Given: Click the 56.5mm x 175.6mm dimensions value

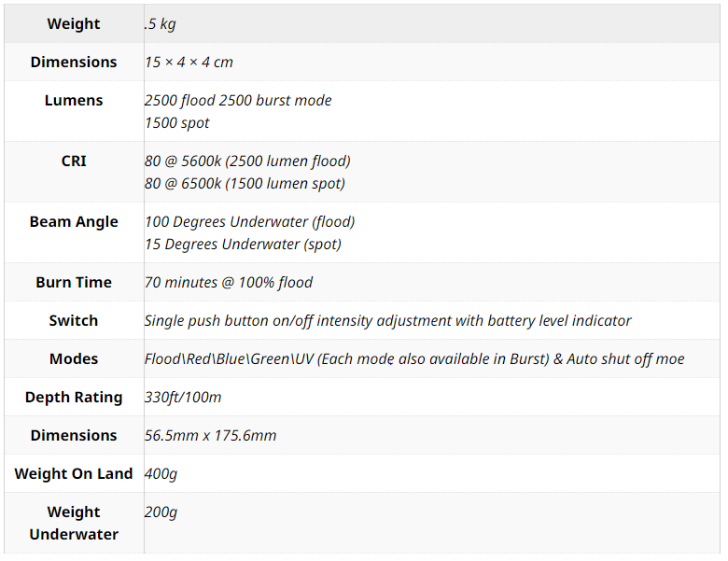Looking at the screenshot, I should click(x=210, y=436).
